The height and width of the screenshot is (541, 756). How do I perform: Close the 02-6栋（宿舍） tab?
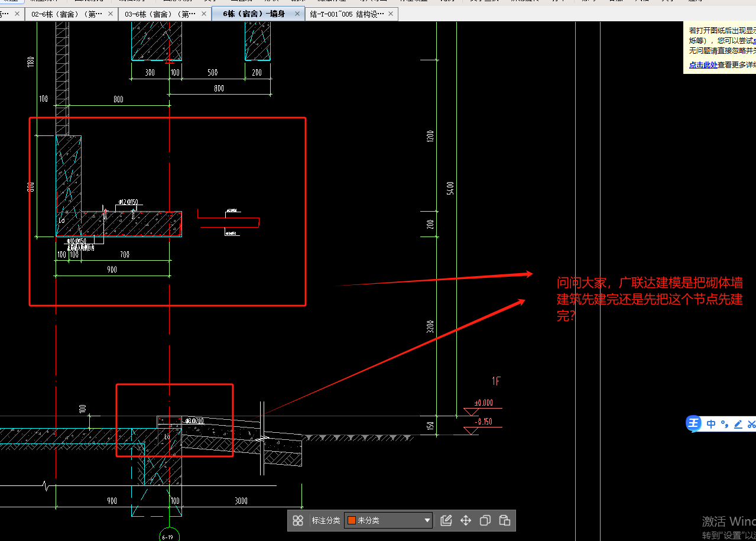tap(111, 14)
